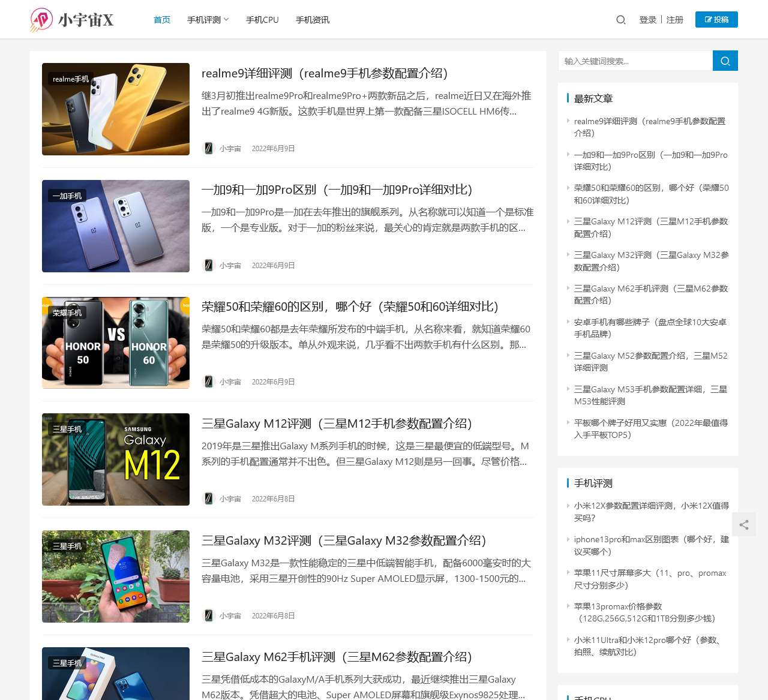
Task: Open sidebar link 安卓手机有哪些牌子
Action: click(x=650, y=328)
